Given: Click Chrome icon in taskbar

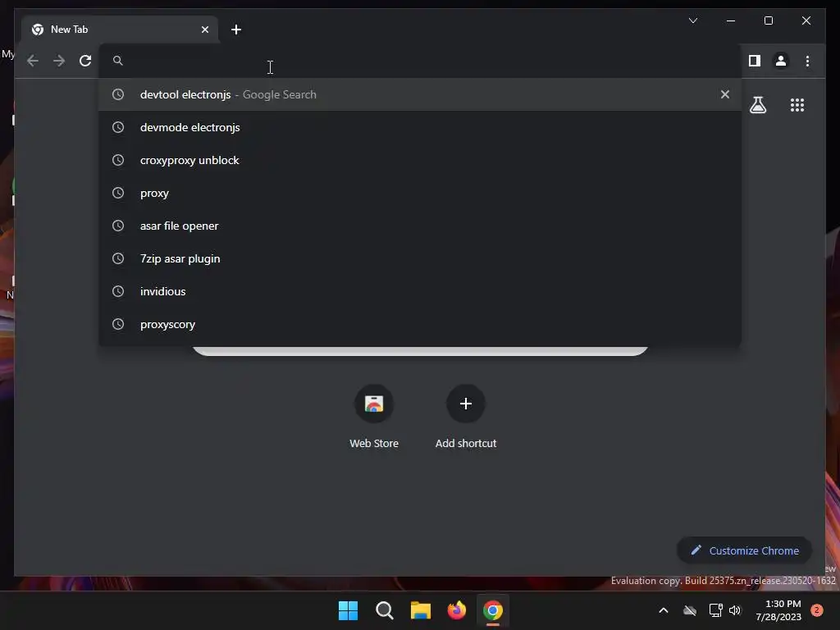Looking at the screenshot, I should [x=493, y=610].
